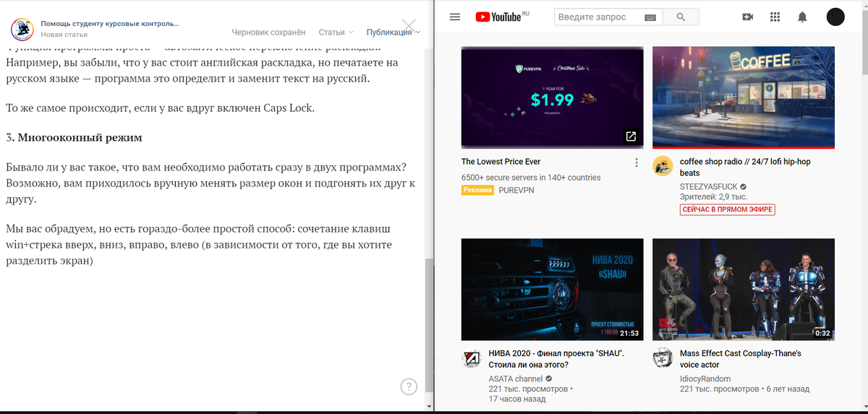Open The Lowest Price Ever ad title
This screenshot has height=414, width=868.
pyautogui.click(x=501, y=162)
